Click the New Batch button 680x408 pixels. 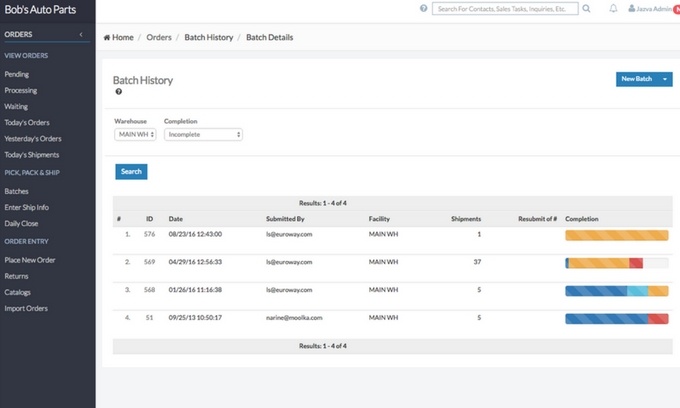637,79
